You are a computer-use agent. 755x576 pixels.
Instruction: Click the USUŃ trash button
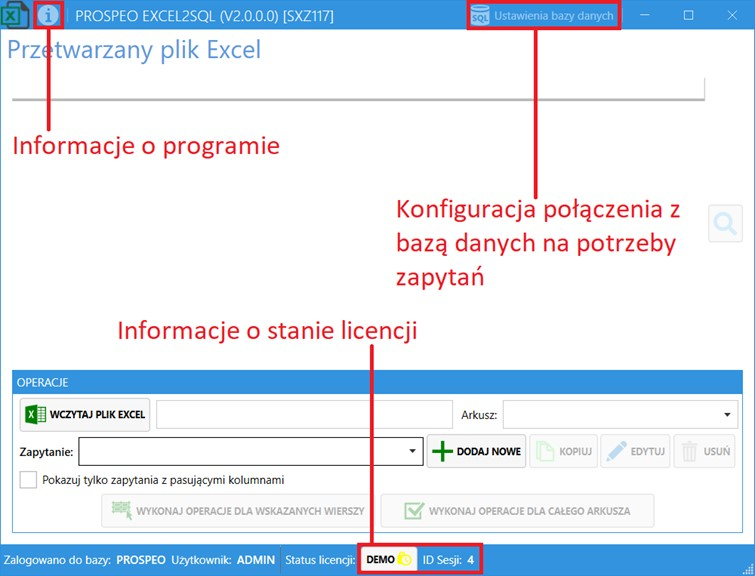705,452
